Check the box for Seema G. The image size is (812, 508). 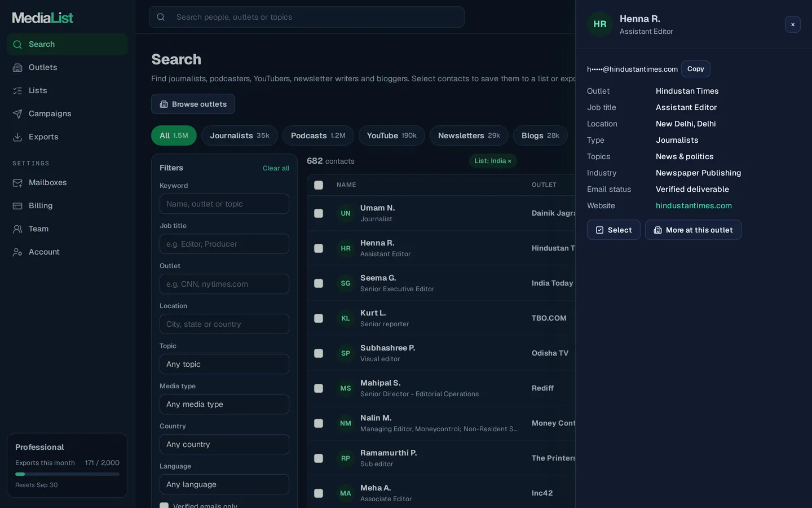tap(319, 283)
